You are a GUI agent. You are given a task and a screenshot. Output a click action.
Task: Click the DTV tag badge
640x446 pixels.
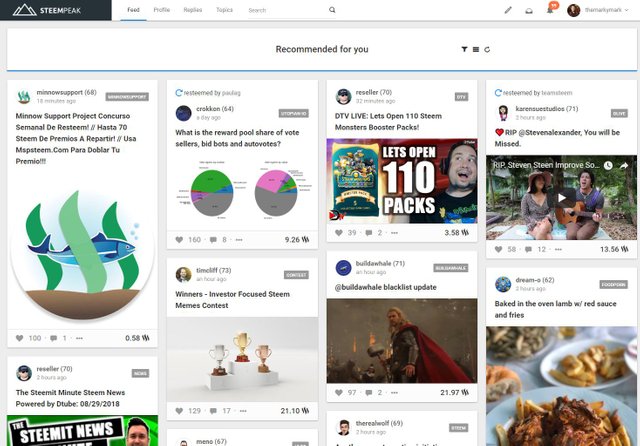pyautogui.click(x=461, y=97)
